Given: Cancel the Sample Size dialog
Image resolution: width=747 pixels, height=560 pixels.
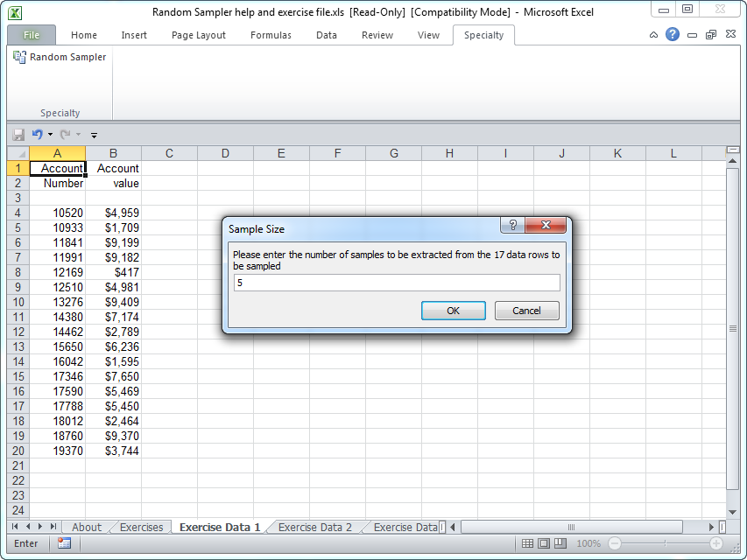Looking at the screenshot, I should (x=526, y=311).
